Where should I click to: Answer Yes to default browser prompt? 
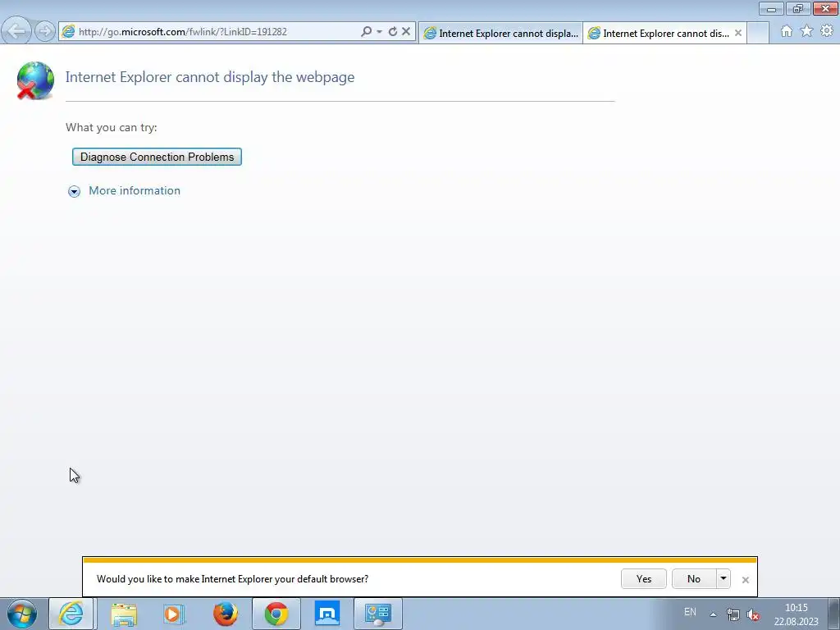pos(644,578)
